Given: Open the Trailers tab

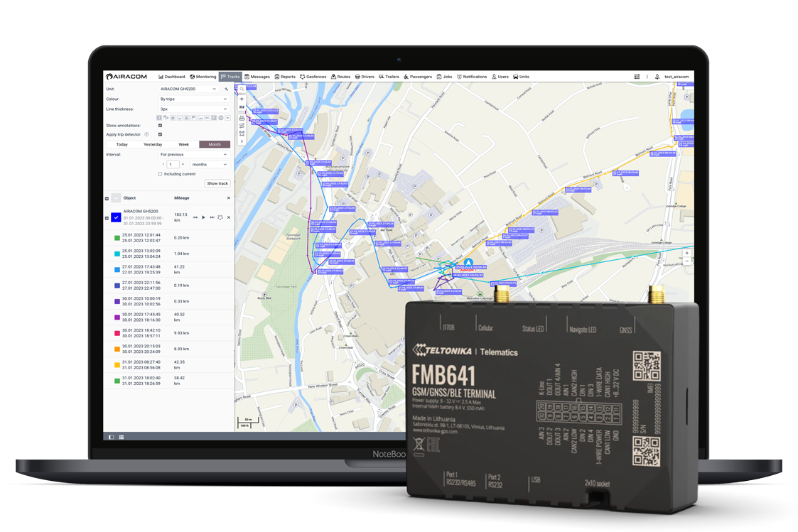Looking at the screenshot, I should [389, 77].
